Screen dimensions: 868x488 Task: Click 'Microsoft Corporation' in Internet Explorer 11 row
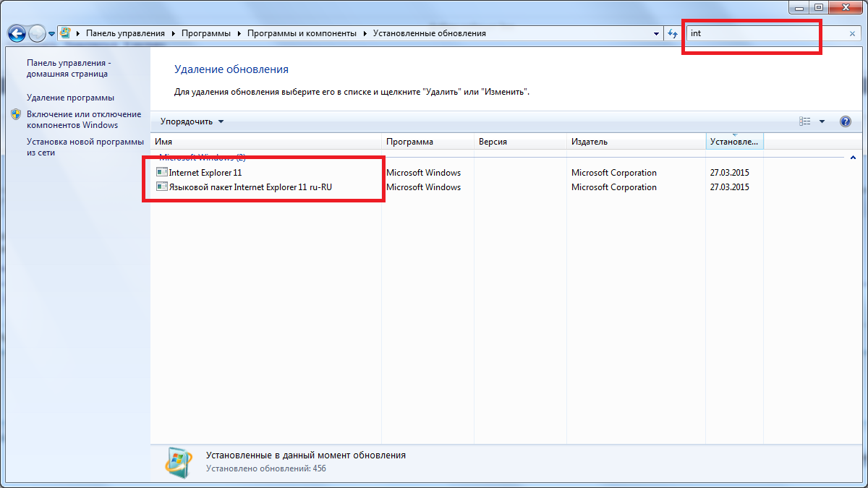(x=614, y=173)
